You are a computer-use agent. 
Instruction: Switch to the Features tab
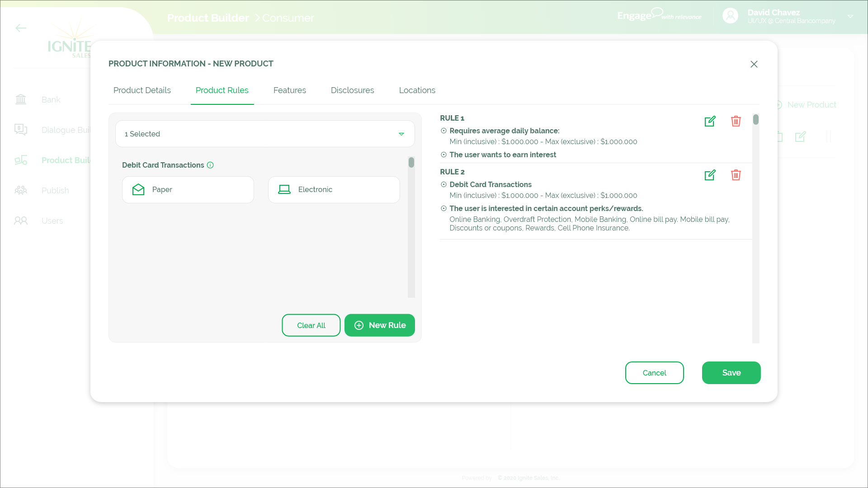coord(289,90)
